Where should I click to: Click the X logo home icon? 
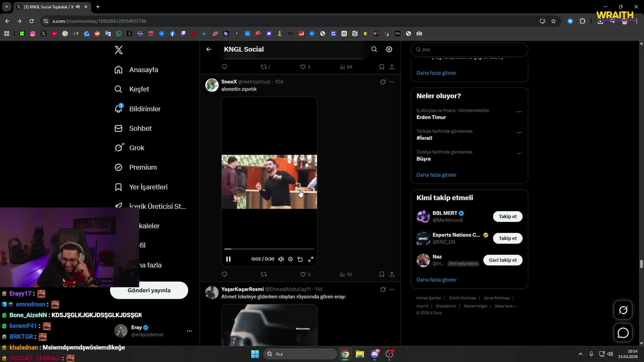pyautogui.click(x=119, y=50)
